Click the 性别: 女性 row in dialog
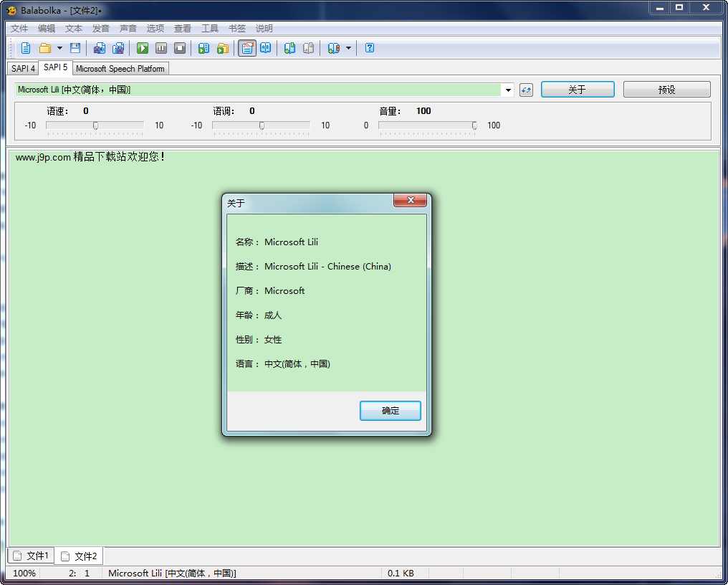728x585 pixels. (x=259, y=340)
